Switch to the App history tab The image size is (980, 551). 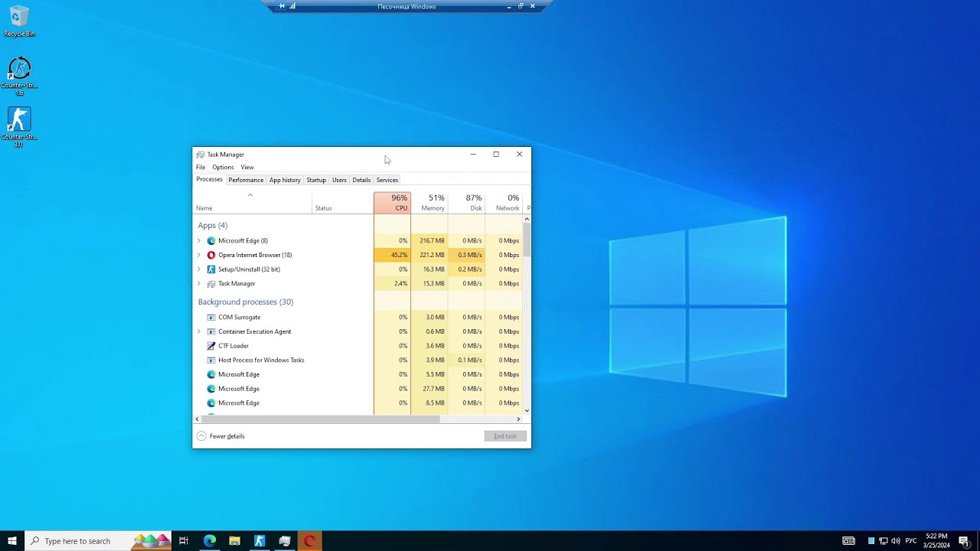pos(285,180)
